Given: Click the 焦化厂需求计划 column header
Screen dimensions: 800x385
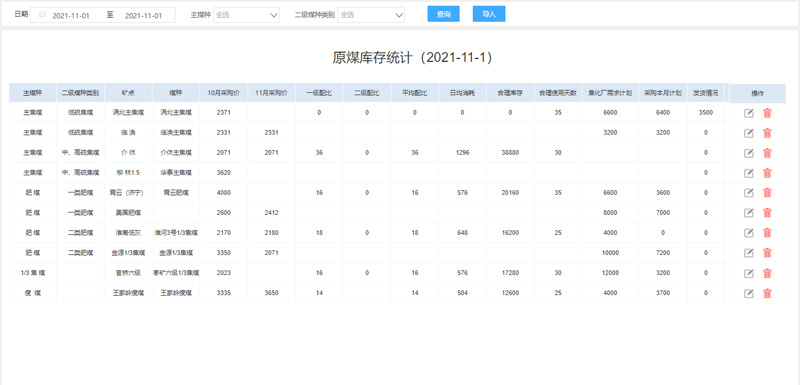Looking at the screenshot, I should point(610,93).
